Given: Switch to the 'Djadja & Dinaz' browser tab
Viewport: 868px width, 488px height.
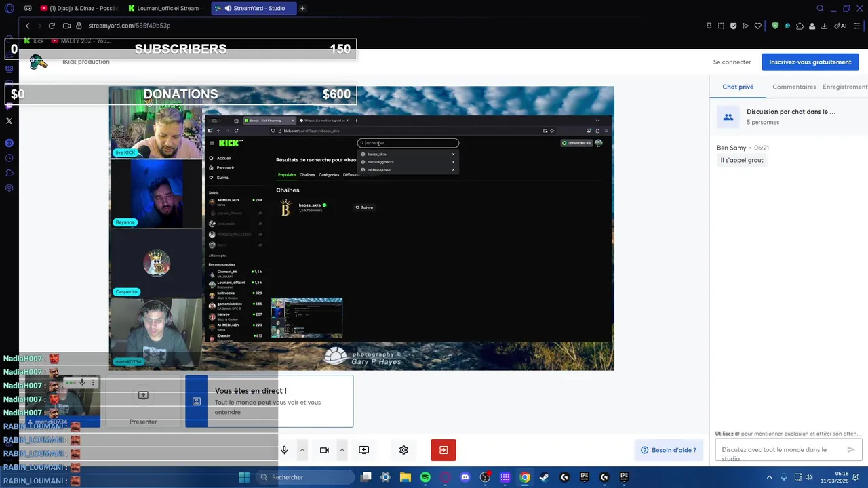Looking at the screenshot, I should [x=79, y=8].
